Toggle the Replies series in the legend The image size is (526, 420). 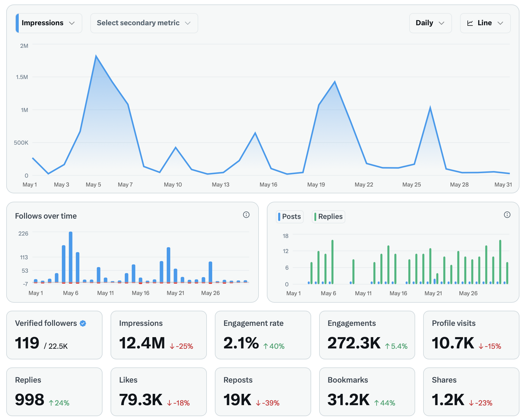(328, 217)
